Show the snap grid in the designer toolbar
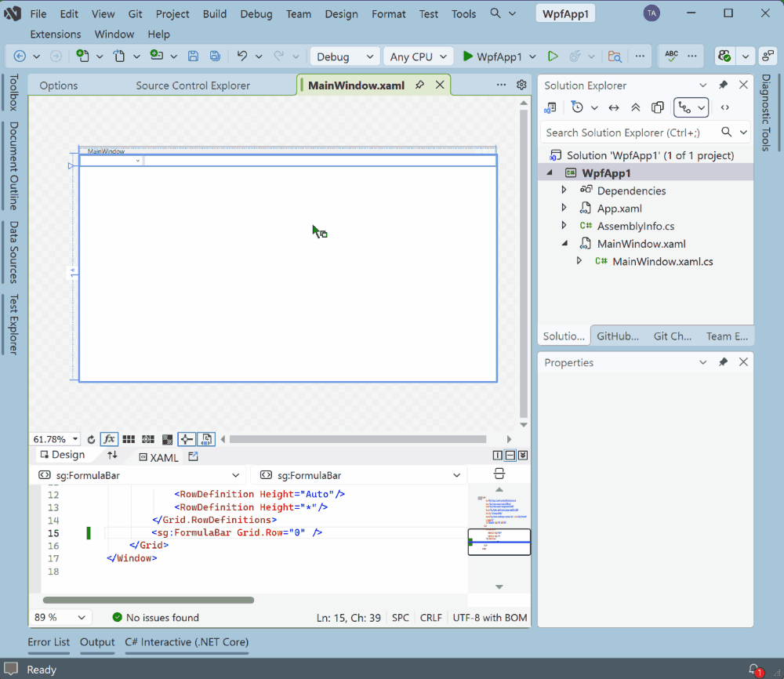 click(129, 439)
